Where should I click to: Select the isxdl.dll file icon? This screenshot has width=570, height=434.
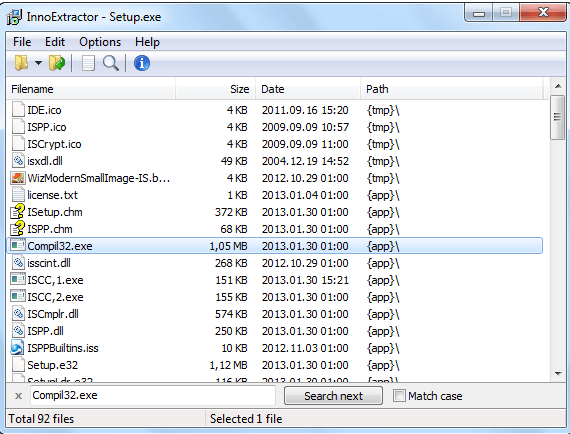tap(18, 161)
